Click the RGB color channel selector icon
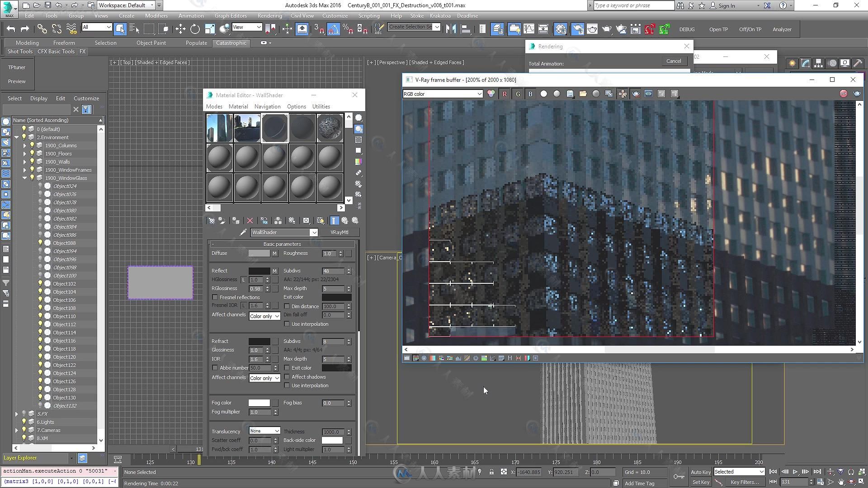Viewport: 868px width, 488px height. [x=491, y=94]
